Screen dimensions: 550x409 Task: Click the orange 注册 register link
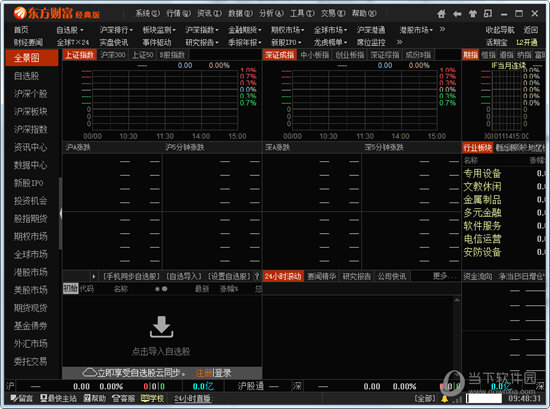coord(203,373)
